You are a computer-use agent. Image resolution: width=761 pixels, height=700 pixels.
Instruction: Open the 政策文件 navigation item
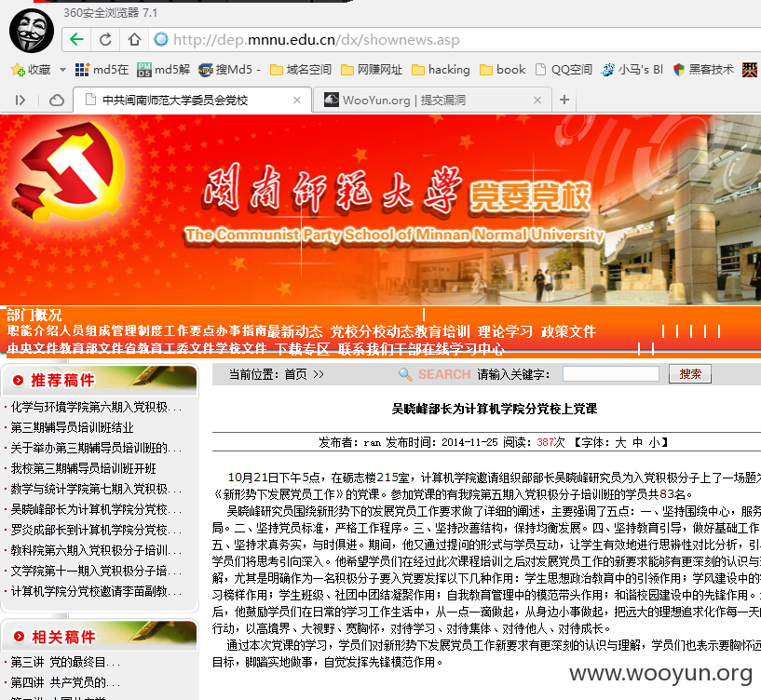coord(568,331)
